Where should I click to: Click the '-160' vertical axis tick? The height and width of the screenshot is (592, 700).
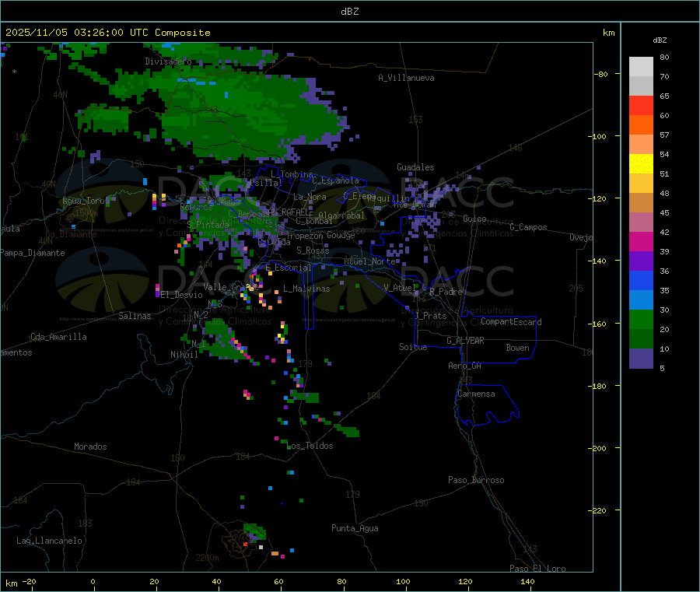click(x=597, y=324)
